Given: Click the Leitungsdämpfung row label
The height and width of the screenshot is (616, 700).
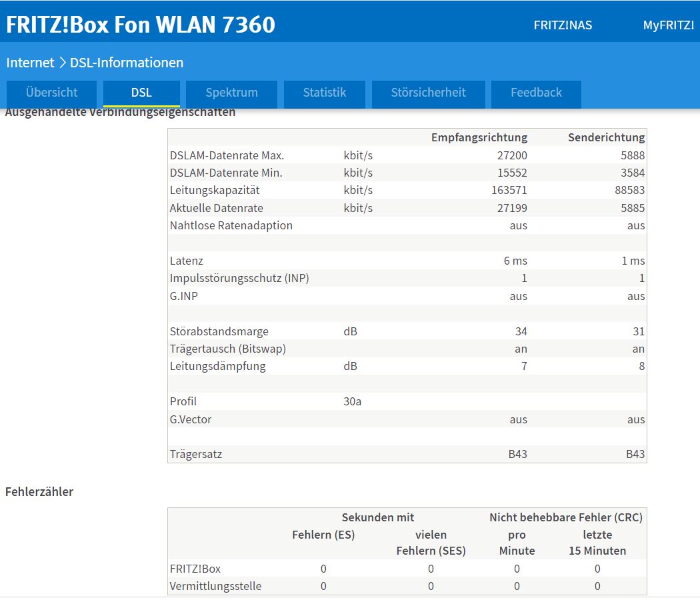Looking at the screenshot, I should [x=217, y=366].
